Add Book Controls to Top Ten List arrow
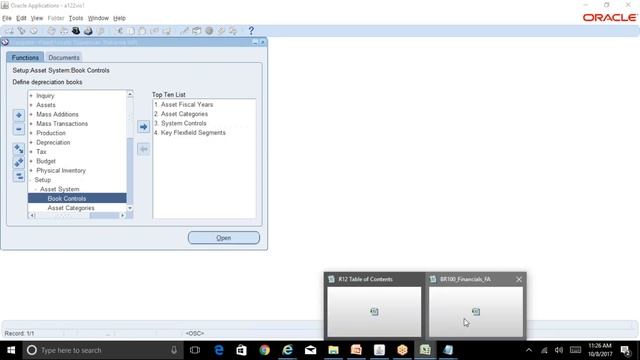The width and height of the screenshot is (640, 360). [x=143, y=127]
